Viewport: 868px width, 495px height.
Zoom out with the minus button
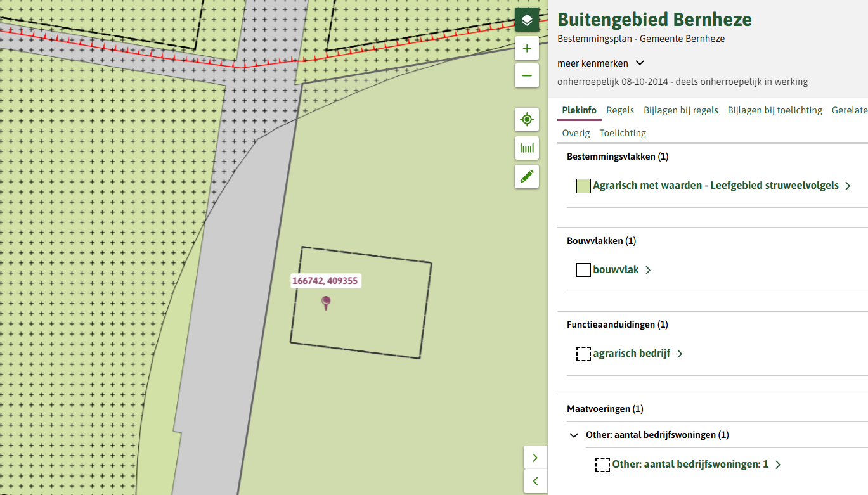pos(527,76)
